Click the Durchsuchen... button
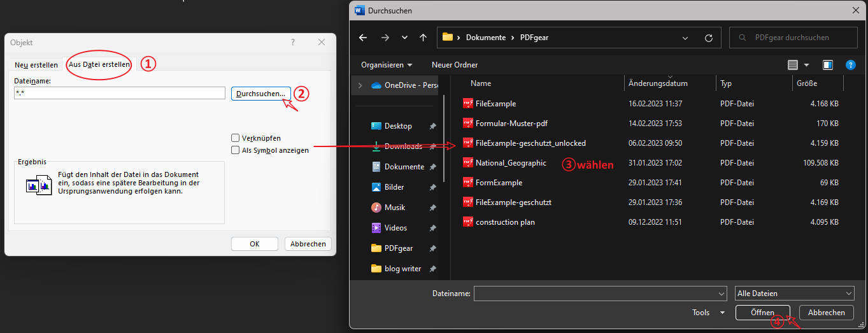The width and height of the screenshot is (868, 333). coord(260,94)
